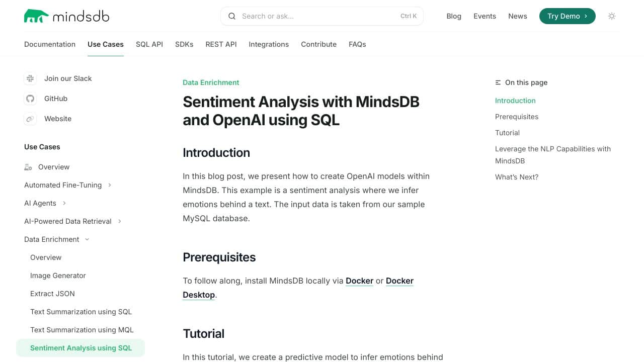
Task: Open Data Enrichment Overview sub-page
Action: coord(46,257)
